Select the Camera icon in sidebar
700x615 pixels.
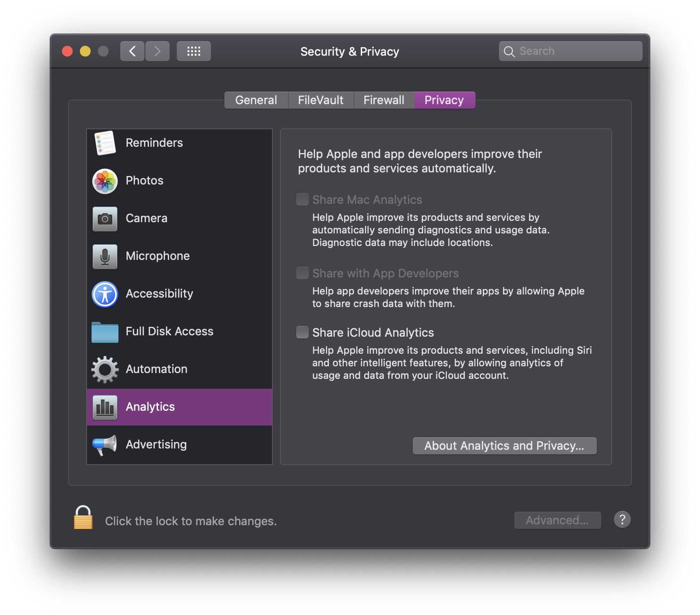click(105, 219)
